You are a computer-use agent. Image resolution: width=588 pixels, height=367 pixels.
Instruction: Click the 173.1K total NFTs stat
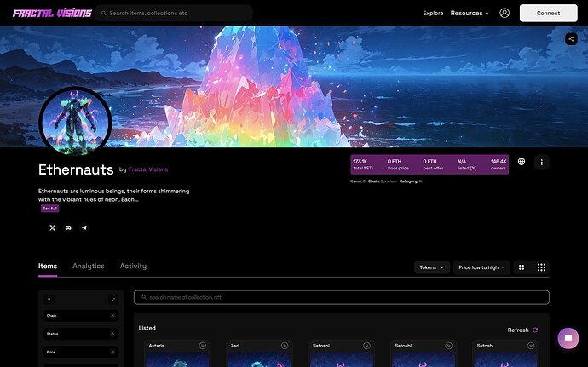(x=363, y=164)
